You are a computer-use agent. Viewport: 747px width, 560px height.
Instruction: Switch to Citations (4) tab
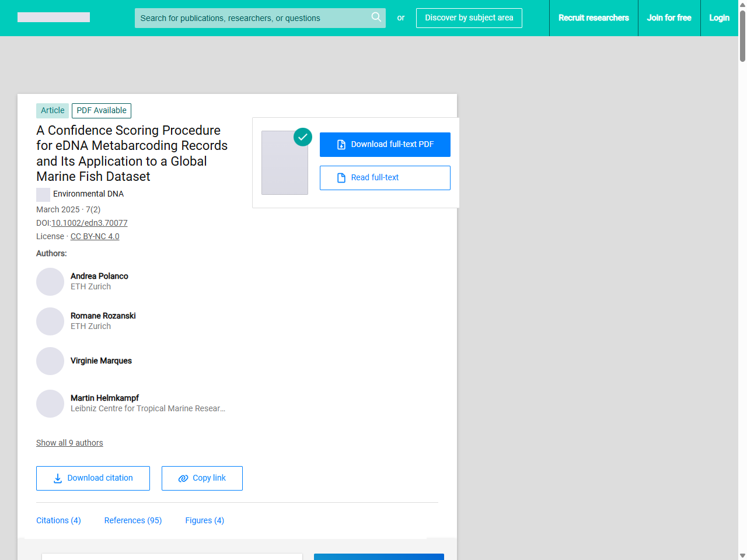[58, 520]
